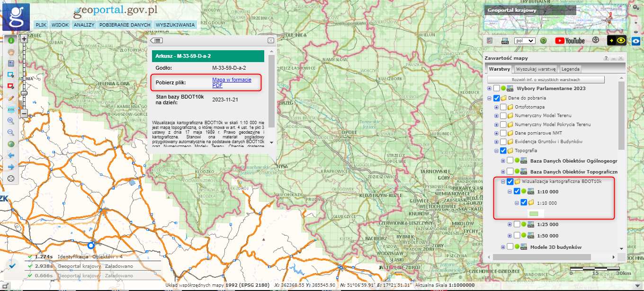Go back with the previous view arrow
644x291 pixels.
pyautogui.click(x=10, y=155)
